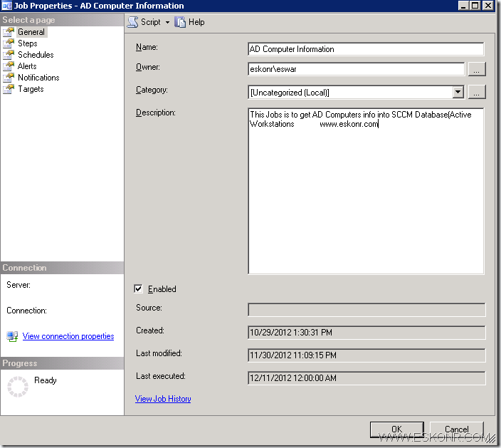Click the View connection properties link

click(68, 336)
